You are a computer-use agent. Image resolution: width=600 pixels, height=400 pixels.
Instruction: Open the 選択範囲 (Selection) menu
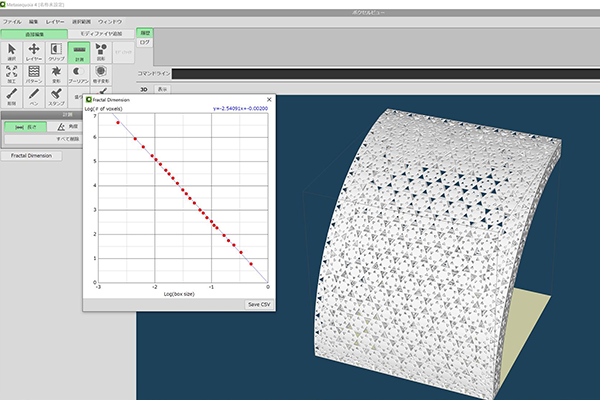tap(82, 22)
